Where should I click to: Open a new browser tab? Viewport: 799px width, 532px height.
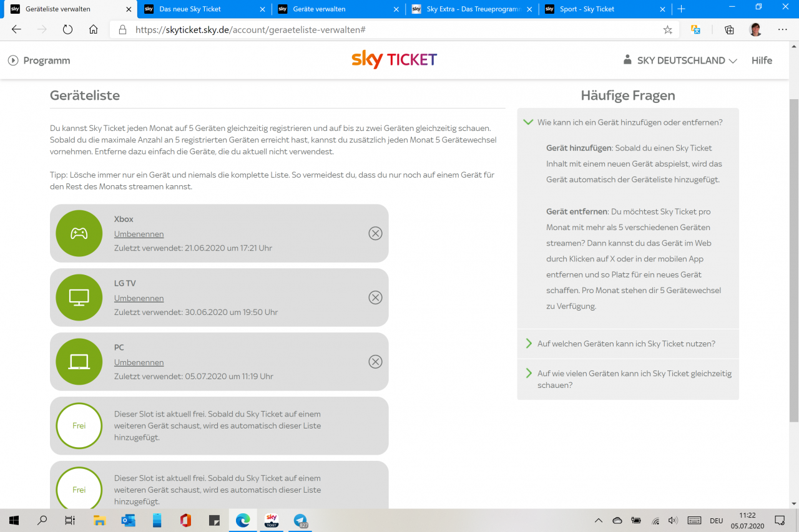point(682,9)
